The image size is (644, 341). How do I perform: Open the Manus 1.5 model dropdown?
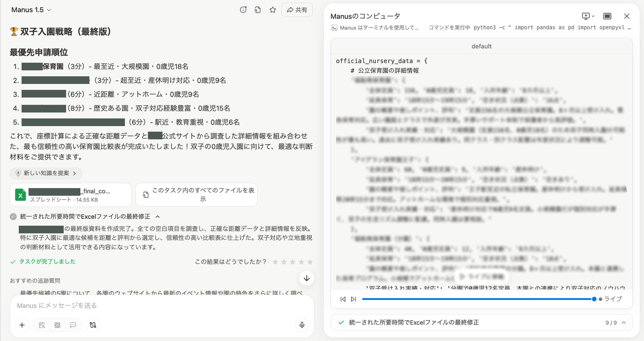pos(31,10)
